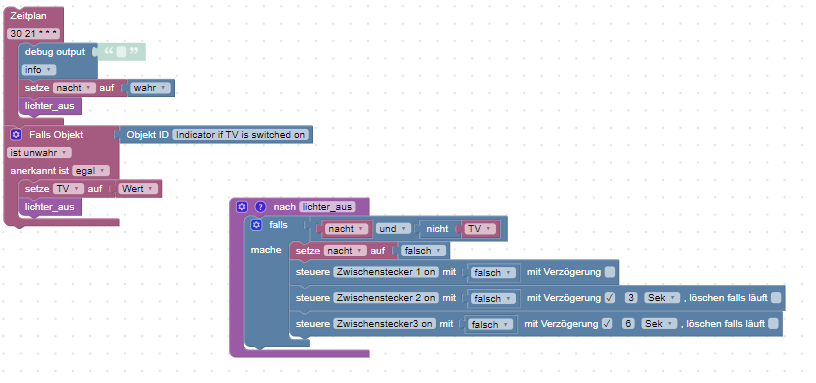The height and width of the screenshot is (383, 816).
Task: Edit cron schedule field '30 21 * * *'
Action: point(34,34)
